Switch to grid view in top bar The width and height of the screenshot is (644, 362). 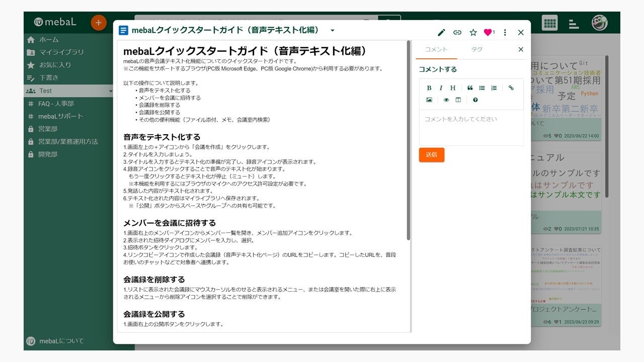pos(549,23)
